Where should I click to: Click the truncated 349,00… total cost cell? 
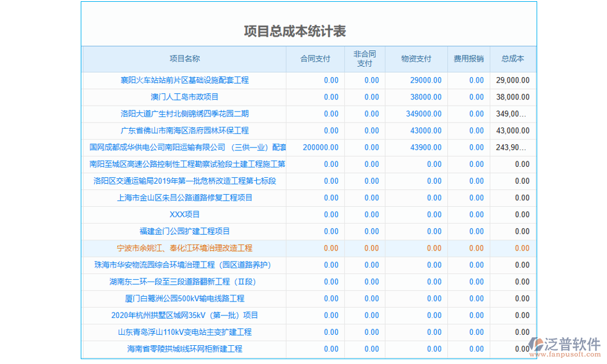512,113
